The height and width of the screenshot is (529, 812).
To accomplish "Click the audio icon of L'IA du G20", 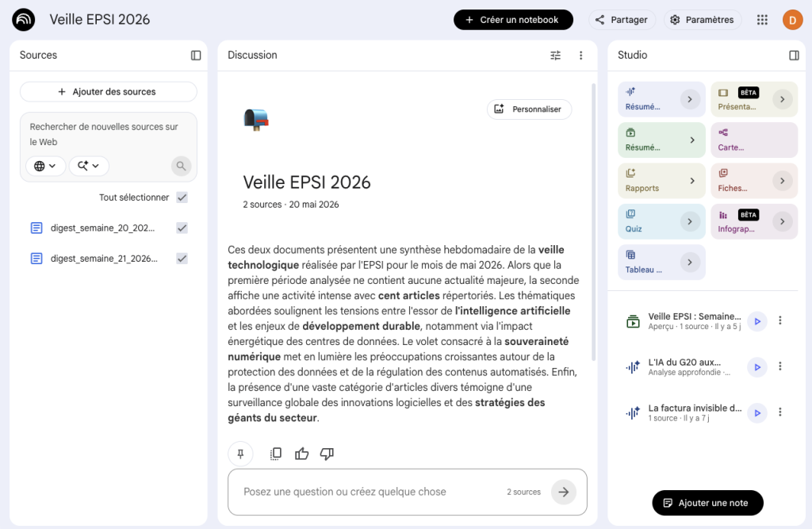I will 633,367.
